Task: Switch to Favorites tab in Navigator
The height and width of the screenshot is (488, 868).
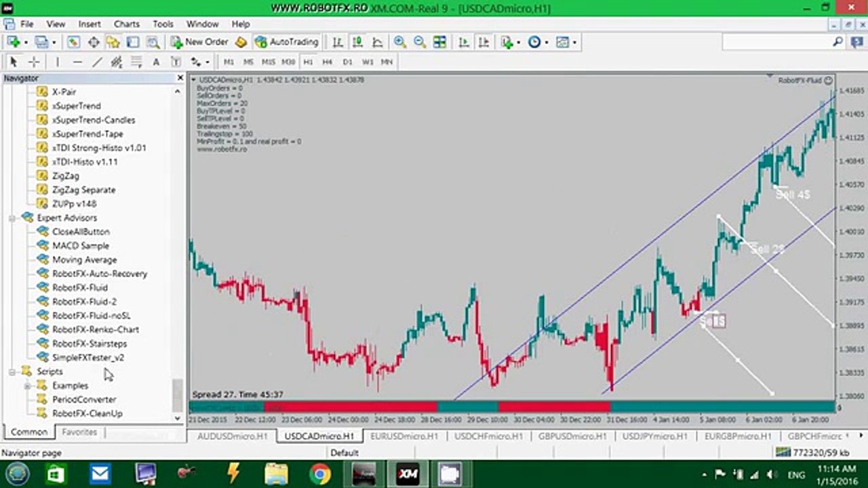Action: pyautogui.click(x=79, y=432)
